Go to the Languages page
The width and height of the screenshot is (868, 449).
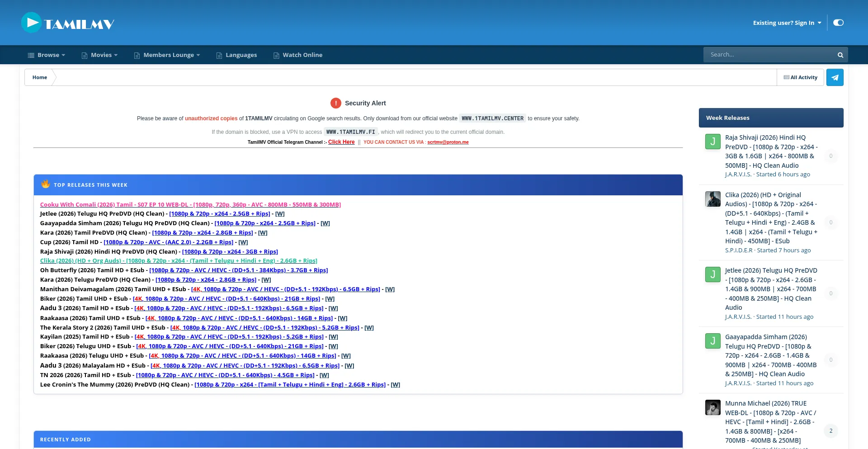click(236, 55)
